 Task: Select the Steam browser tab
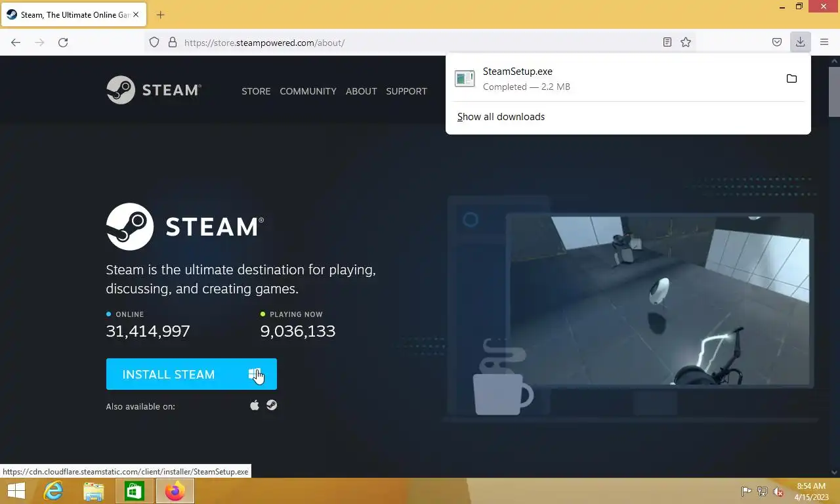[72, 14]
